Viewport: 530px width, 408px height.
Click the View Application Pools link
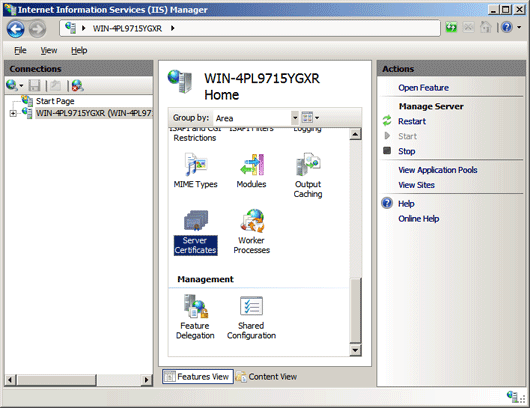point(438,170)
